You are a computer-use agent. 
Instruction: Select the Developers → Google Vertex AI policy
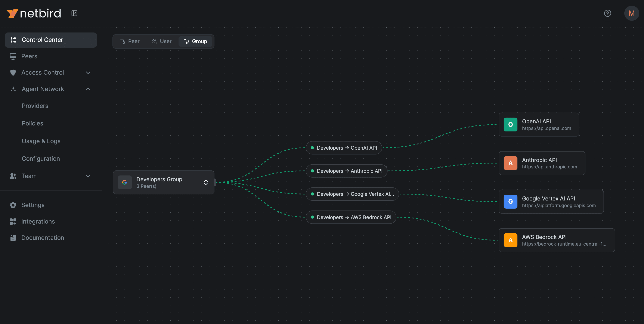coord(352,194)
